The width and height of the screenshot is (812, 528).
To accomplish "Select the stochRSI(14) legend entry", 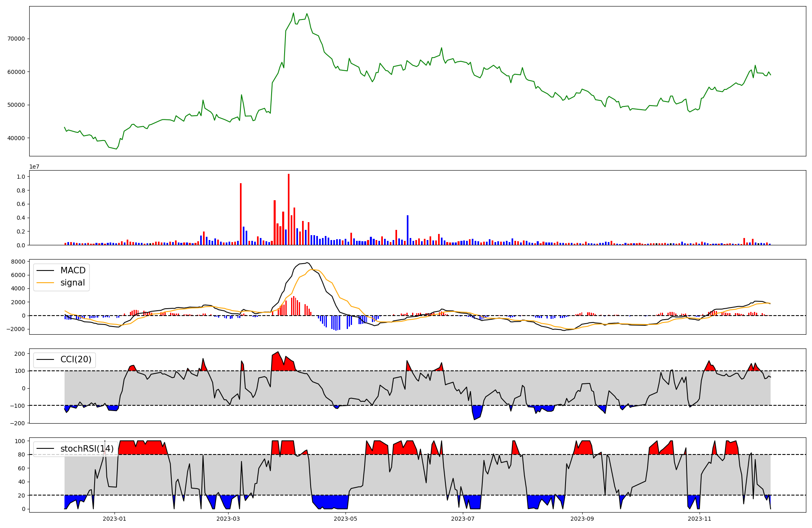I will 87,449.
